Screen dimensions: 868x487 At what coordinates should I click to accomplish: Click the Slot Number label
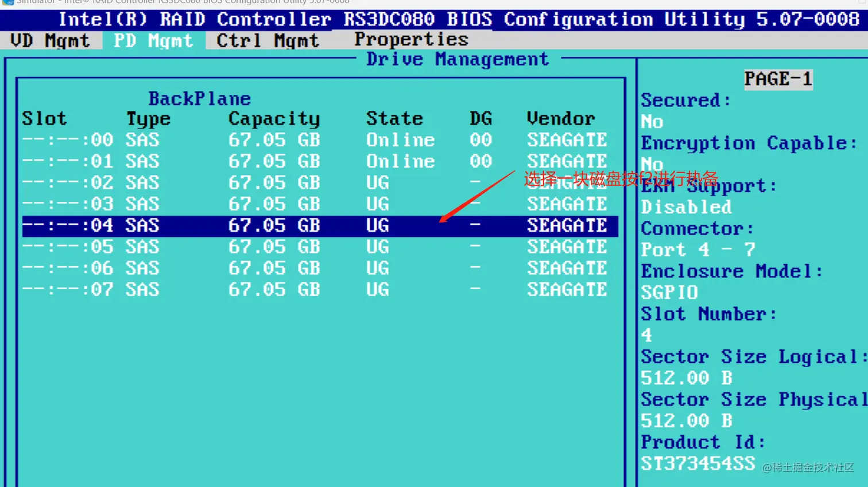click(709, 314)
